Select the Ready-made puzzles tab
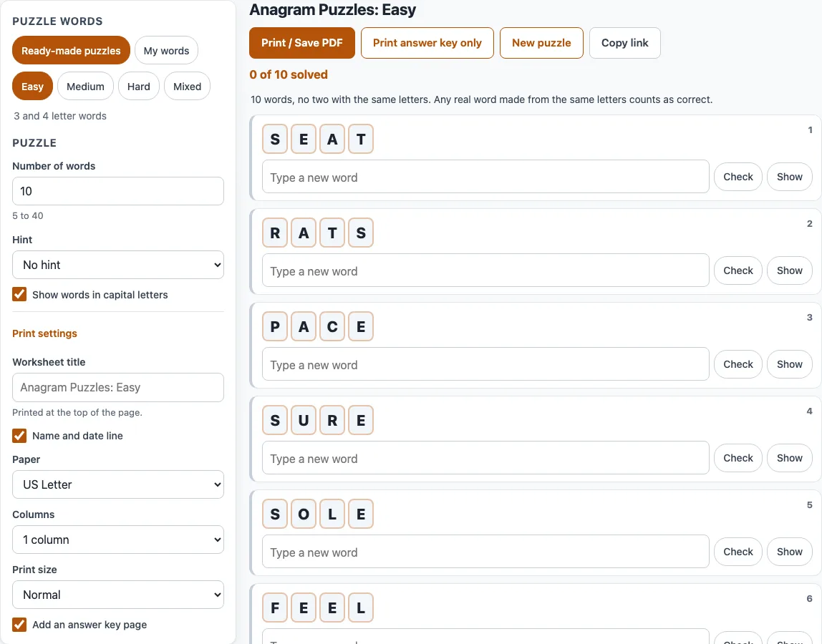 coord(71,50)
